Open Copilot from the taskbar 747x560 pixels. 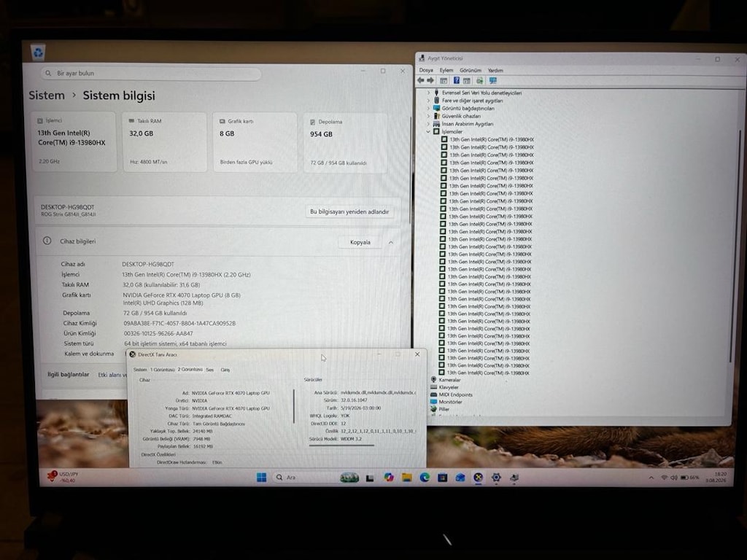389,477
